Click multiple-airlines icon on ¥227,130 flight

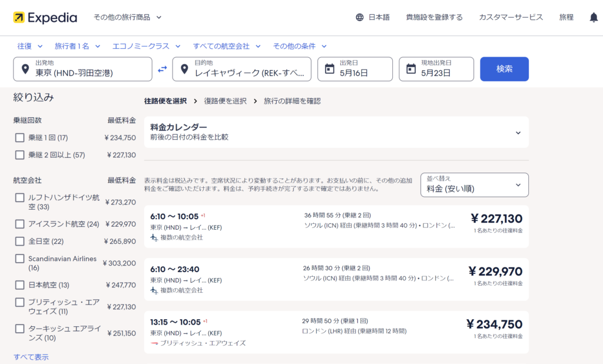pos(154,237)
